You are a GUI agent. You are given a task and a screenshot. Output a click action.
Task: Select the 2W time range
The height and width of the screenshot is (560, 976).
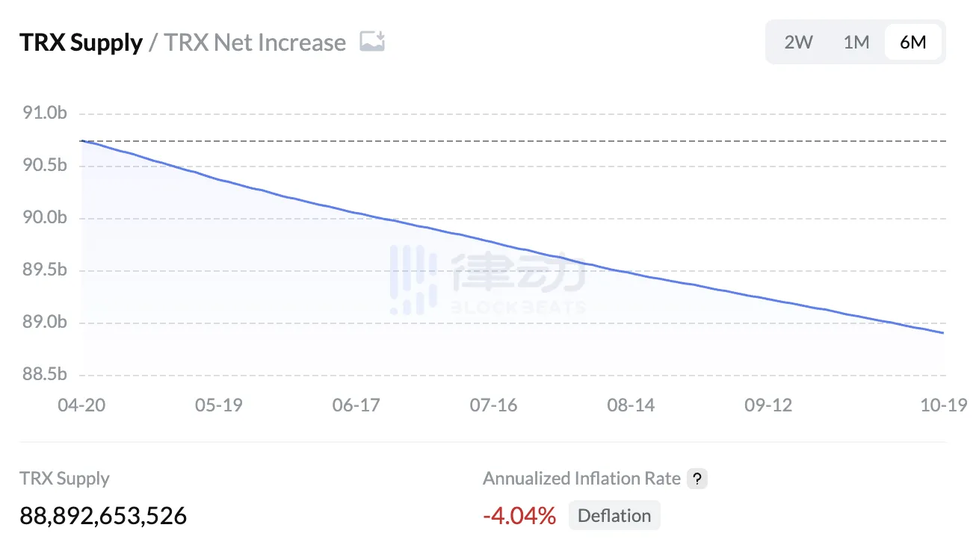[798, 42]
